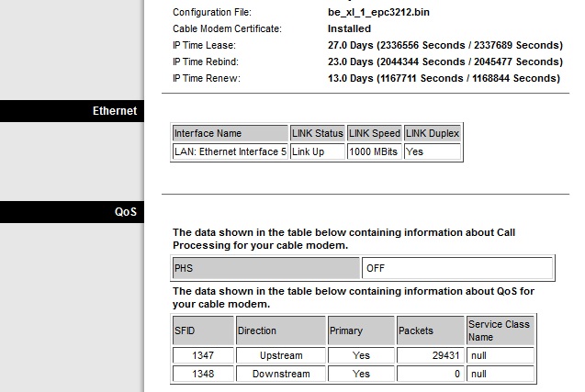Select the SFID 1347 cell
This screenshot has width=585, height=392.
[x=202, y=356]
